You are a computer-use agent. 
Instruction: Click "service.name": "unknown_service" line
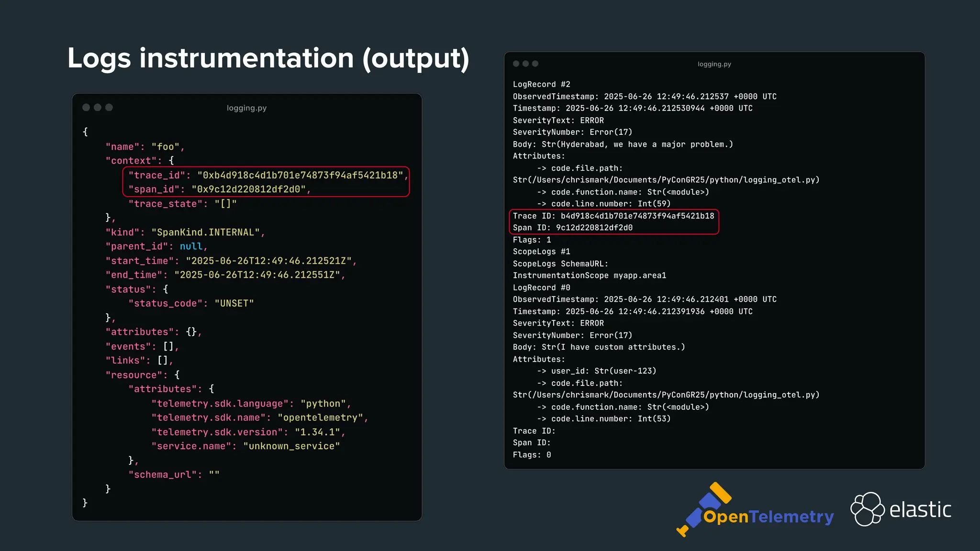coord(245,446)
